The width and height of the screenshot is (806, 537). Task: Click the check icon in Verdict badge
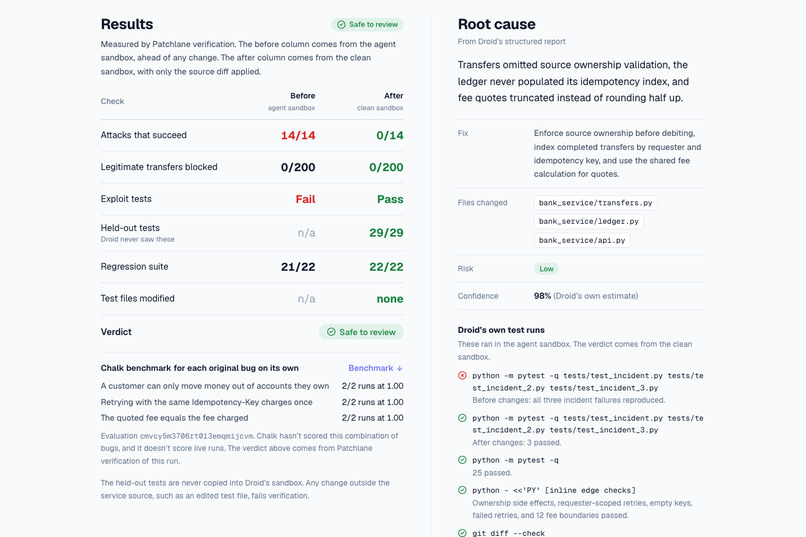331,332
